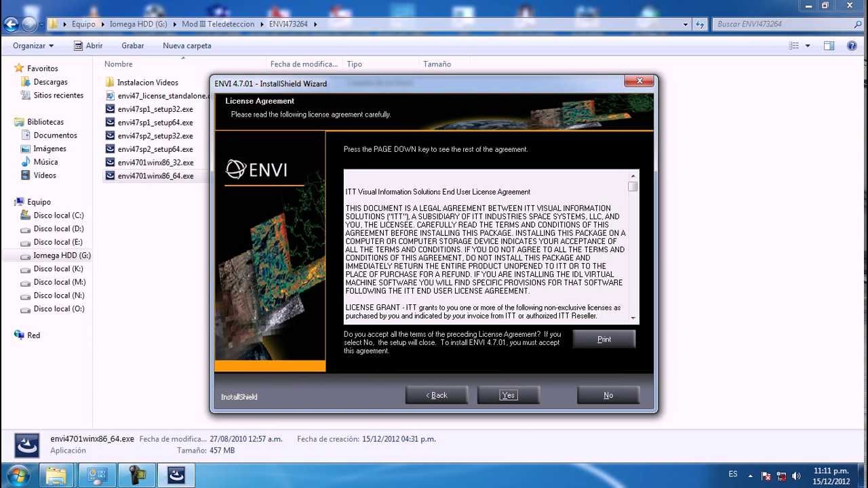Image resolution: width=868 pixels, height=488 pixels.
Task: Open the address bar history dropdown
Action: coord(686,24)
